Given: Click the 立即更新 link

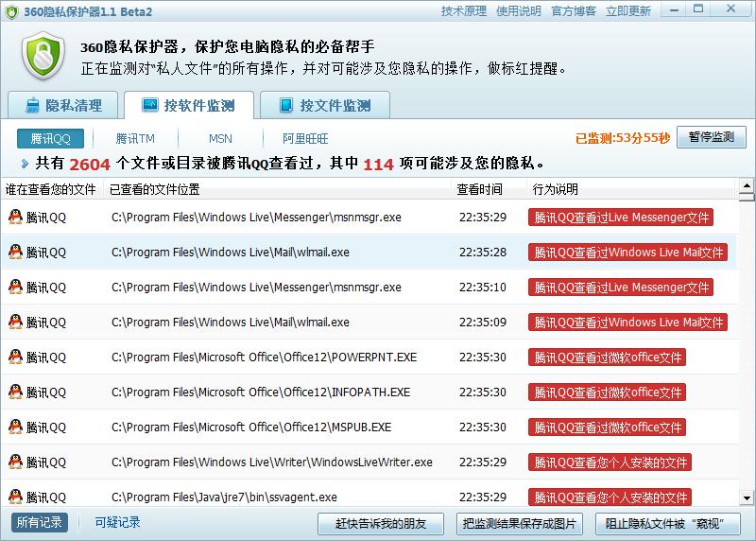Looking at the screenshot, I should pos(628,11).
